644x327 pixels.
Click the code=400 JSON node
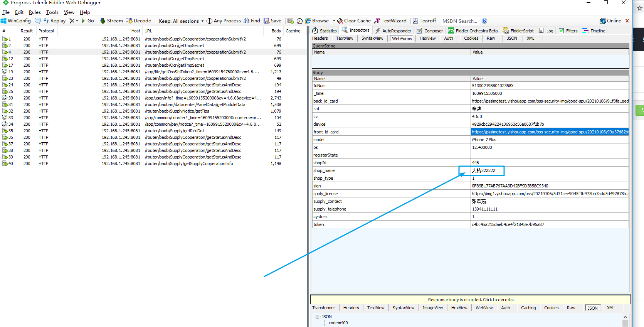coord(338,323)
